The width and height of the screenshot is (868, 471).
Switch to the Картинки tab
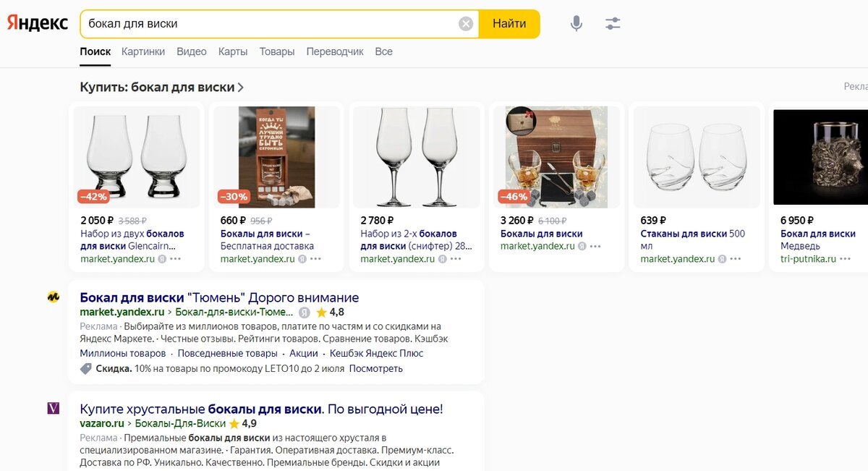coord(143,51)
